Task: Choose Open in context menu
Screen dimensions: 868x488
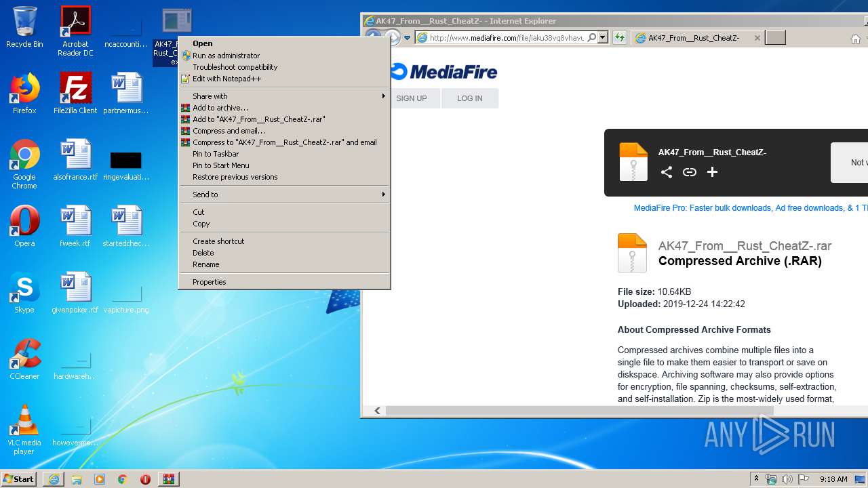Action: [284, 43]
